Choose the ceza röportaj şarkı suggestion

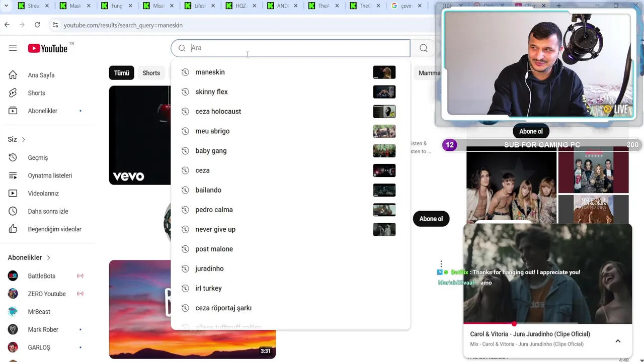[x=290, y=308]
